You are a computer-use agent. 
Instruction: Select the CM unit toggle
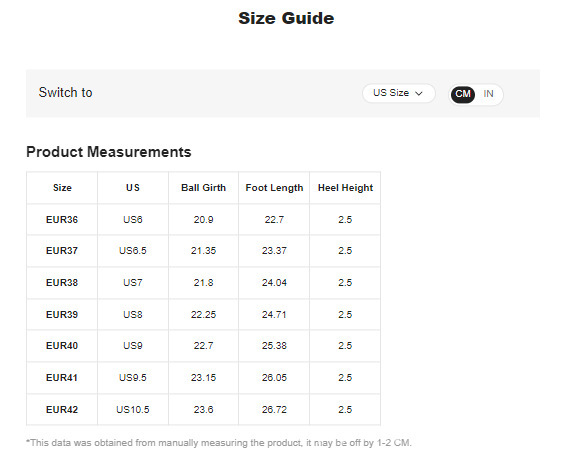tap(462, 94)
